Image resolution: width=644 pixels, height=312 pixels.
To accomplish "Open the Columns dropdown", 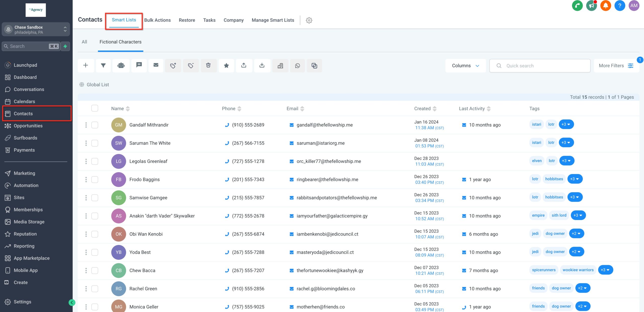I will pos(465,65).
